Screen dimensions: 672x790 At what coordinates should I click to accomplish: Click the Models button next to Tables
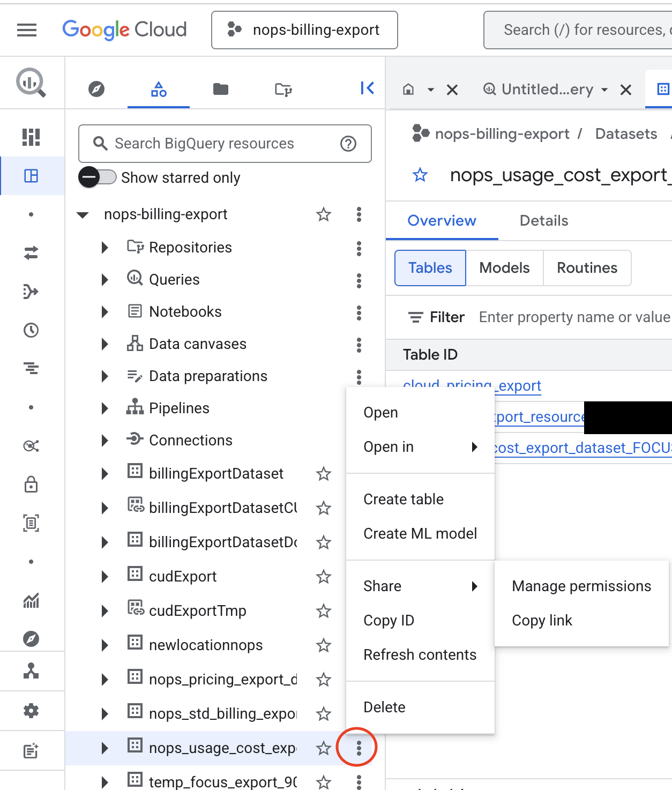504,268
